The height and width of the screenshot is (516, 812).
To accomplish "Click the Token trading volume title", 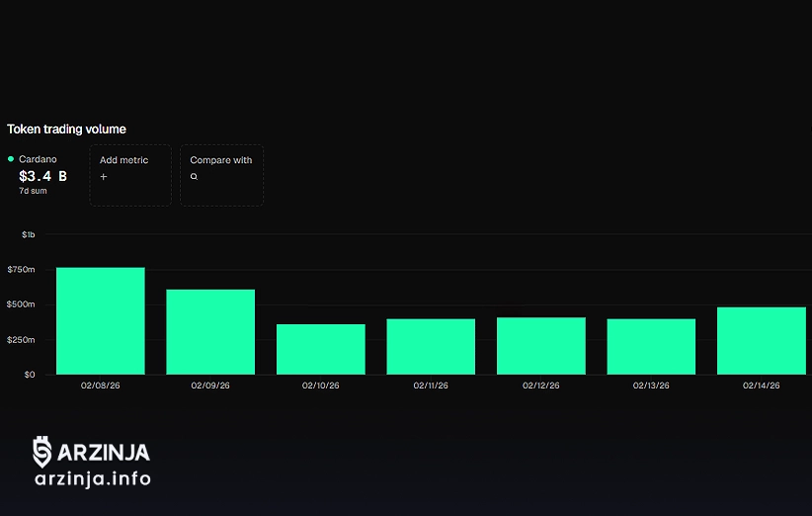I will click(x=66, y=129).
